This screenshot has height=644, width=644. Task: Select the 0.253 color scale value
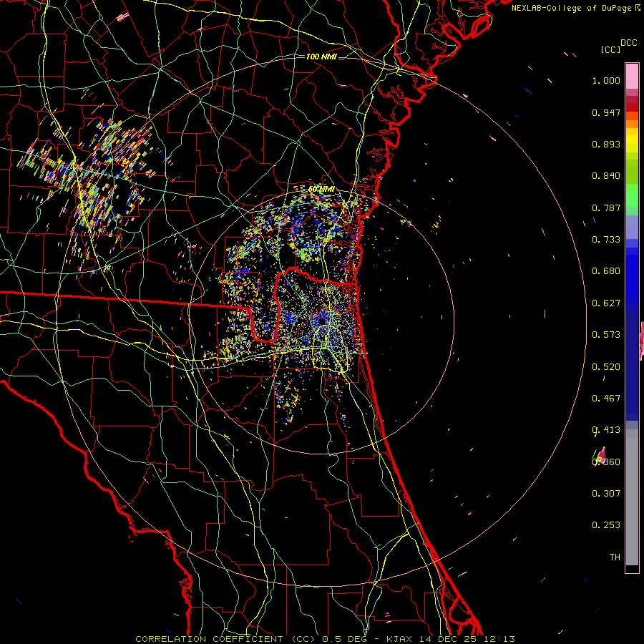coord(606,525)
